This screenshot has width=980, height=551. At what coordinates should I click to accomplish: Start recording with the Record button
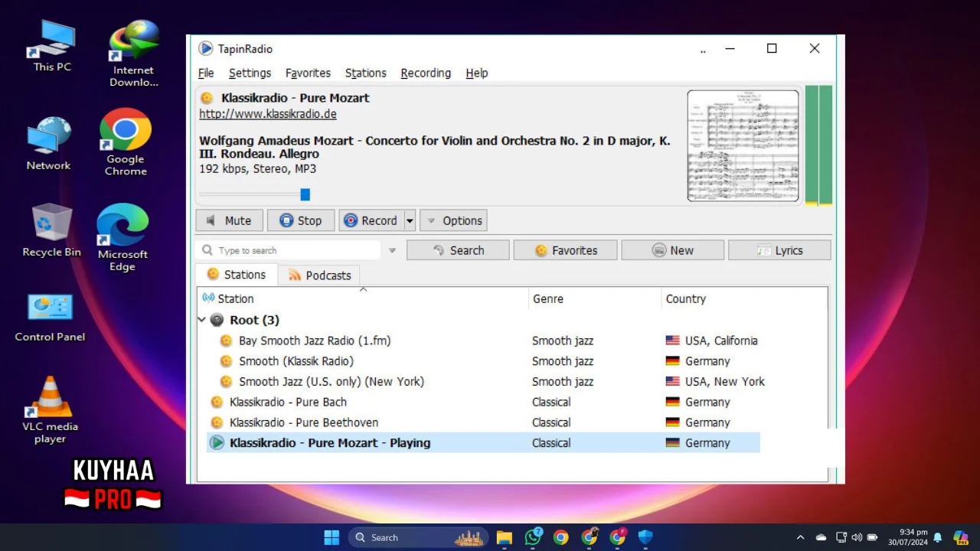click(x=371, y=220)
